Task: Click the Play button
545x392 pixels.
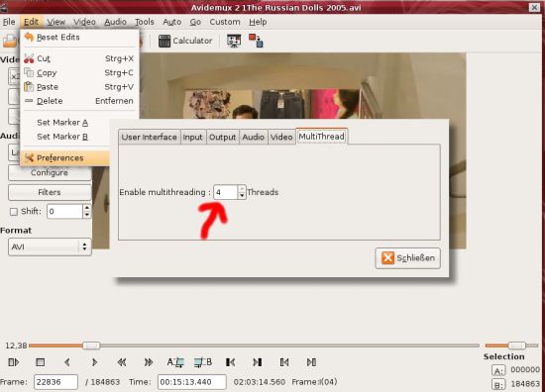Action: (13, 362)
